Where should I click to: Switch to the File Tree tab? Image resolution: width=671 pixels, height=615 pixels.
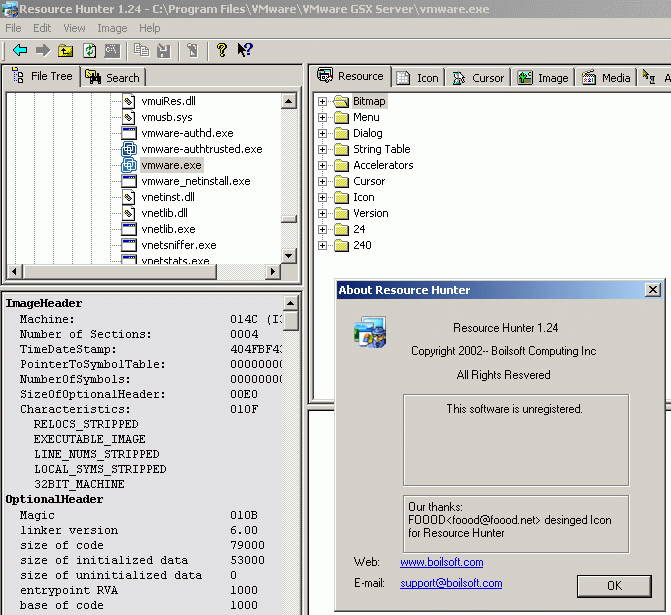(x=42, y=76)
